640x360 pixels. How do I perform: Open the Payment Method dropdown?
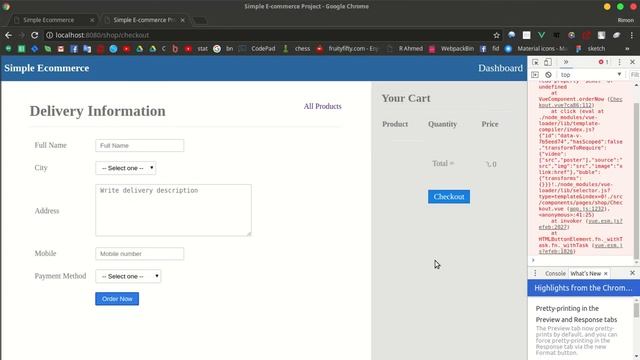(x=128, y=276)
